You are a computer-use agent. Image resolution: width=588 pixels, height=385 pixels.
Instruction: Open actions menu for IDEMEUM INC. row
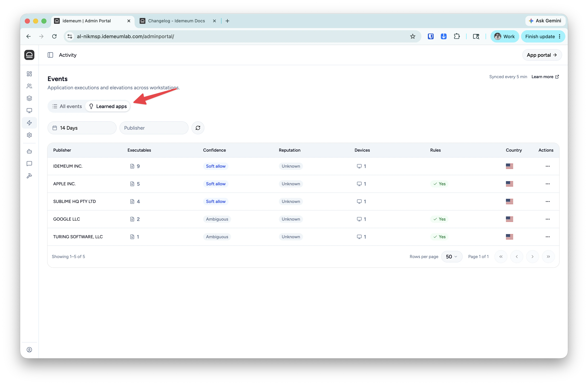[548, 166]
